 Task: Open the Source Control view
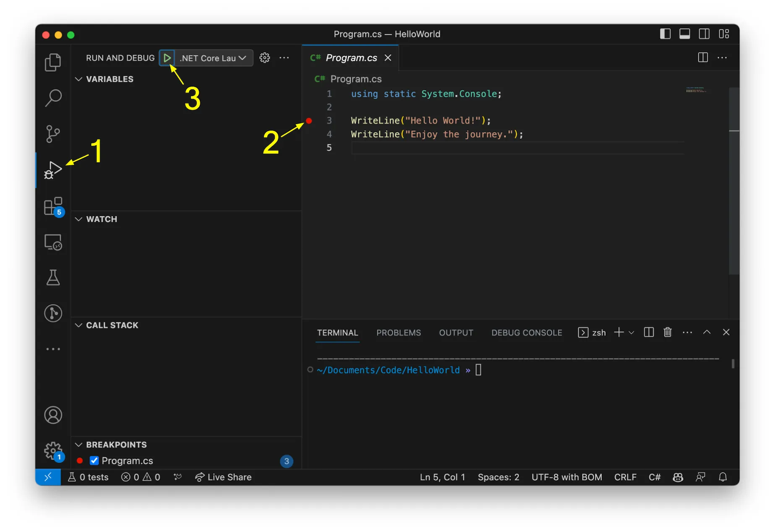[x=53, y=134]
